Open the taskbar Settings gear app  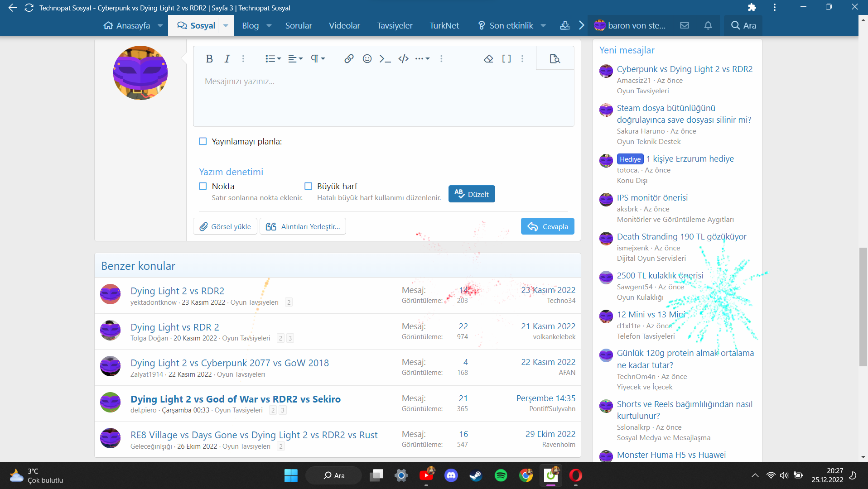point(401,475)
